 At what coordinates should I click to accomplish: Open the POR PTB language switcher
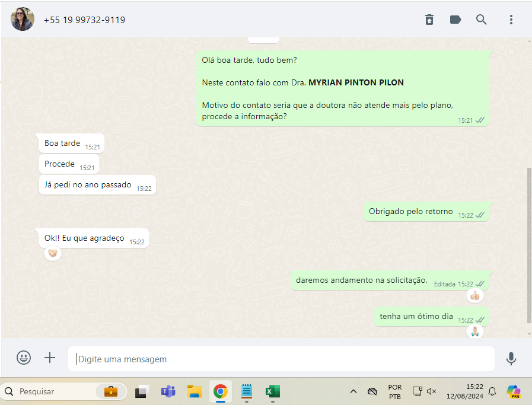(x=394, y=391)
